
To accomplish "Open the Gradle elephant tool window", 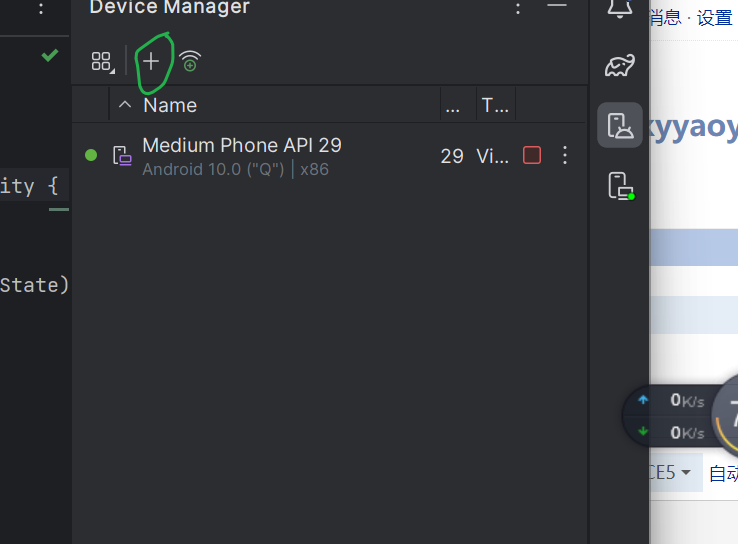I will [x=620, y=67].
